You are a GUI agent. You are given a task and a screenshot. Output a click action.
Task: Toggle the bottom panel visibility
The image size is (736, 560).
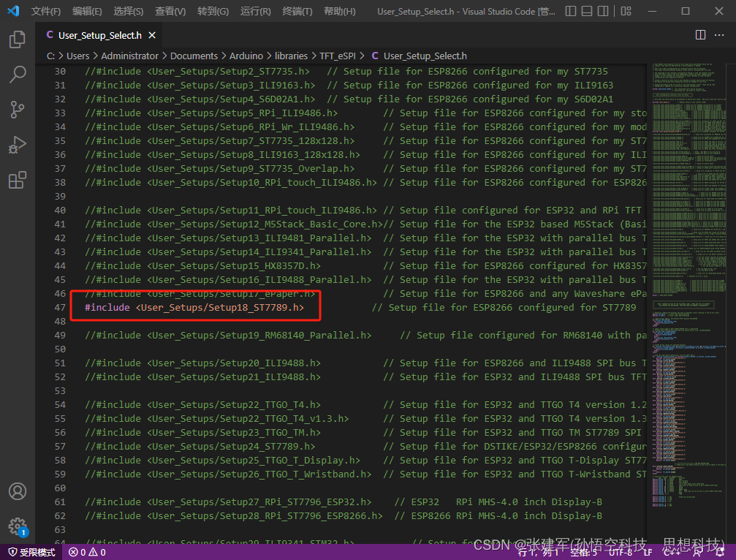(586, 10)
